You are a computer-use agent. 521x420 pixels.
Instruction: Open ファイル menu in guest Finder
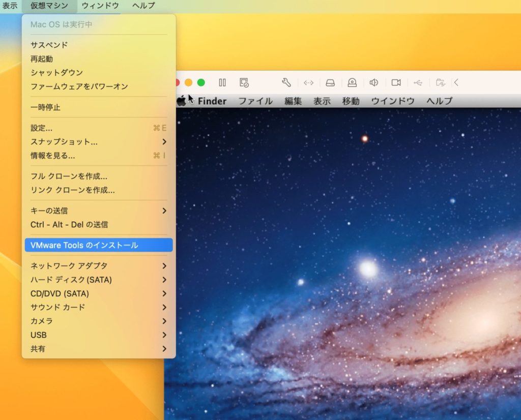coord(255,101)
